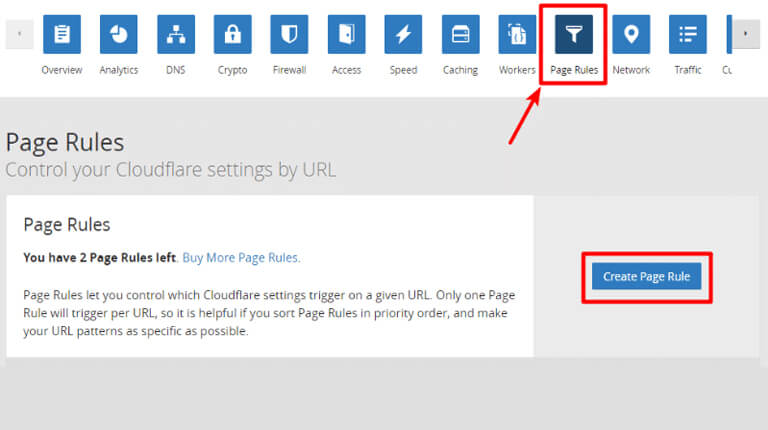Open the Access door icon
768x430 pixels.
click(346, 34)
